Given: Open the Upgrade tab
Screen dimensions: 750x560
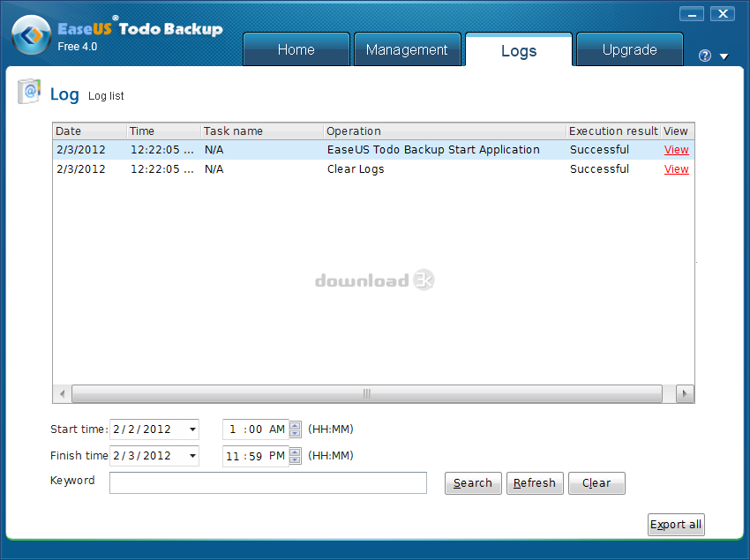Looking at the screenshot, I should click(628, 49).
